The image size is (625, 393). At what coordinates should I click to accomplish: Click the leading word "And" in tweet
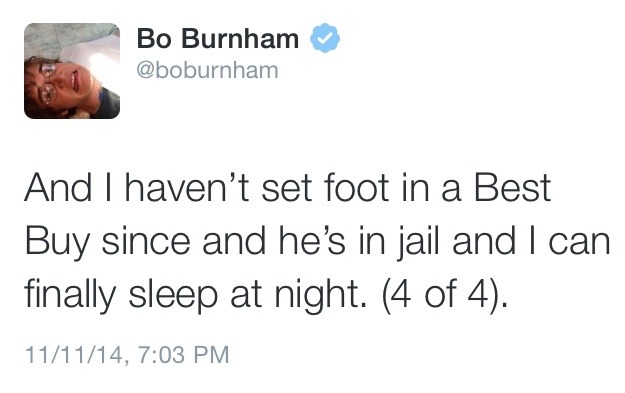pyautogui.click(x=58, y=187)
